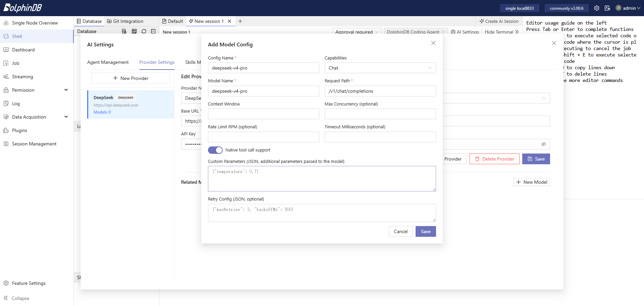Open the admin account dropdown arrow
644x306 pixels.
click(639, 8)
